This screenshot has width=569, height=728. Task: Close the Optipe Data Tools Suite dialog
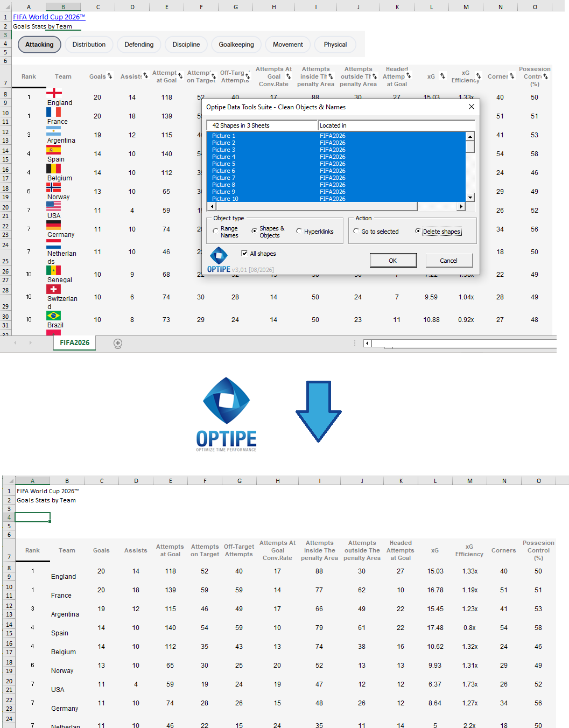472,107
